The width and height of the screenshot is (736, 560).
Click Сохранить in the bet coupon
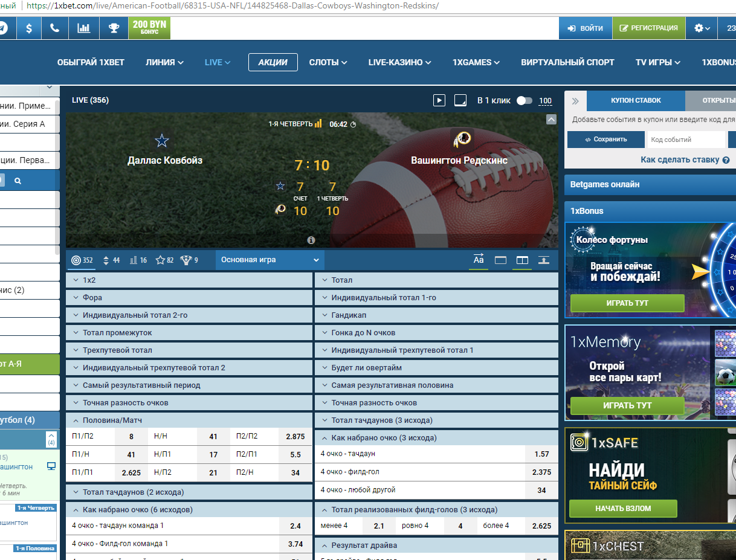tap(605, 140)
